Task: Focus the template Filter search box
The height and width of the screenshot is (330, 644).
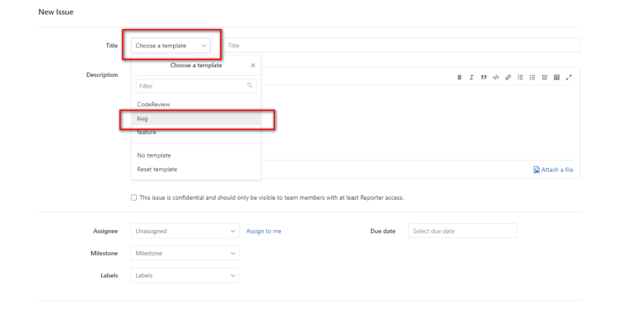Action: click(196, 86)
